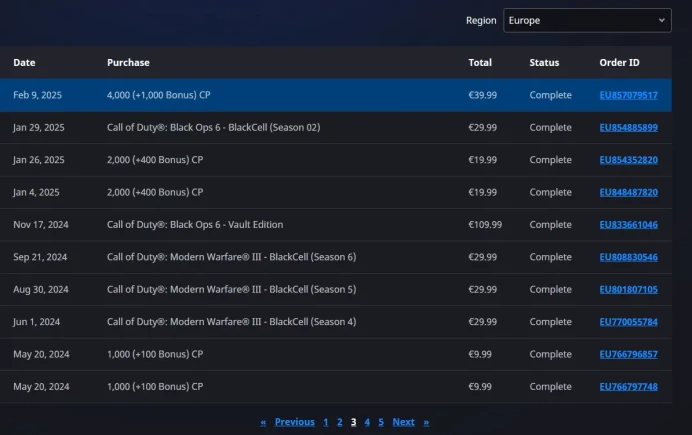Click the Nov 17, 2024 date cell
This screenshot has height=435, width=692.
point(41,225)
